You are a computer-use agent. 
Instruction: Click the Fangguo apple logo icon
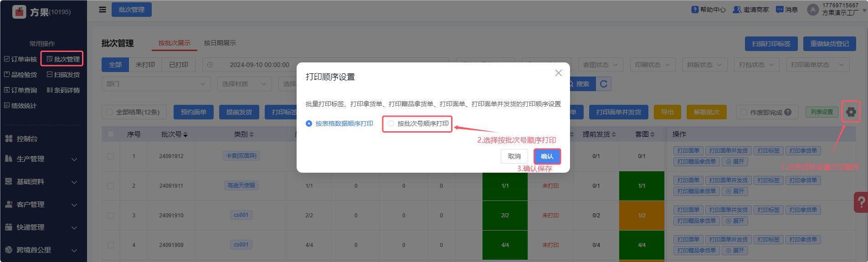(x=19, y=11)
